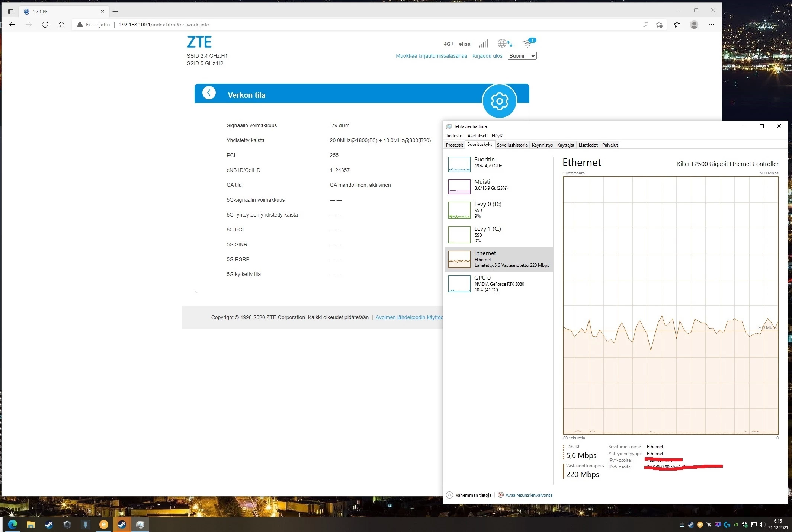
Task: Click the add to favorites star icon
Action: pyautogui.click(x=659, y=25)
